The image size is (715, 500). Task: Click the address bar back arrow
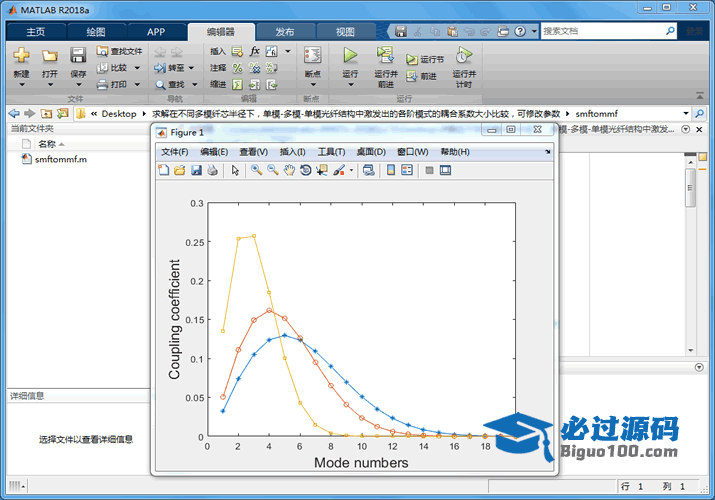point(14,113)
